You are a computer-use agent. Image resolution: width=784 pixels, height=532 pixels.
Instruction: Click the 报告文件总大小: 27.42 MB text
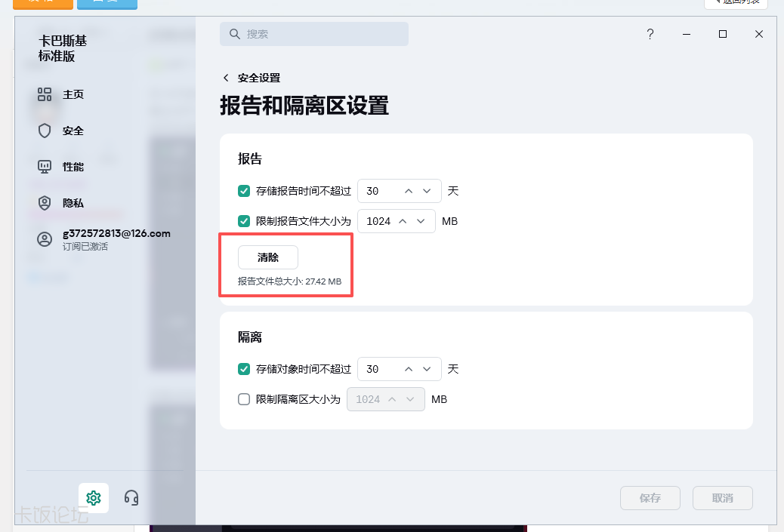coord(289,281)
